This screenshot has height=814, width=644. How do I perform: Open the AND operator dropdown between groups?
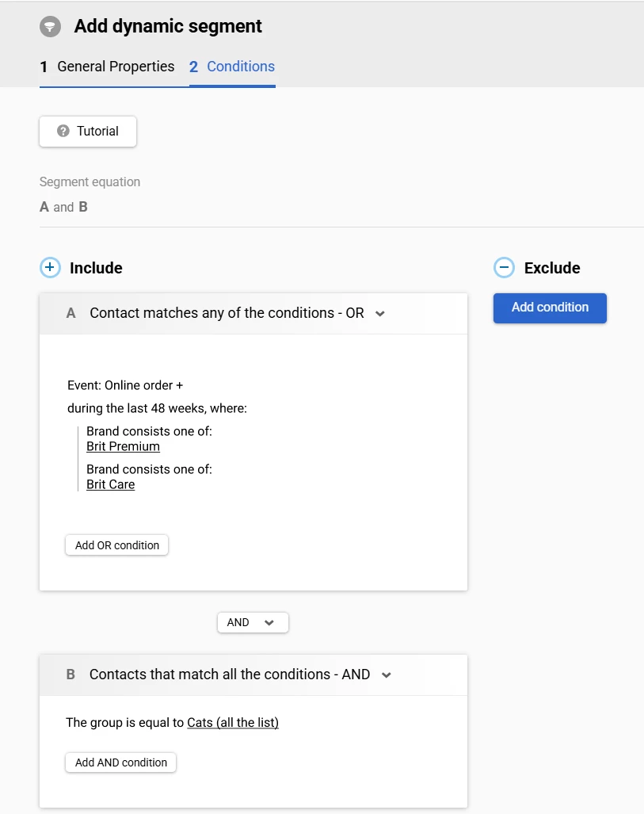pos(253,622)
